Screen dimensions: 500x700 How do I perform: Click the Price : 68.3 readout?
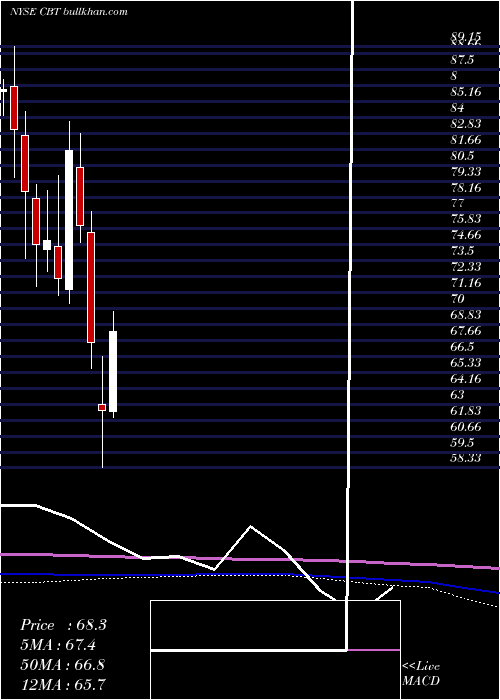[x=63, y=625]
